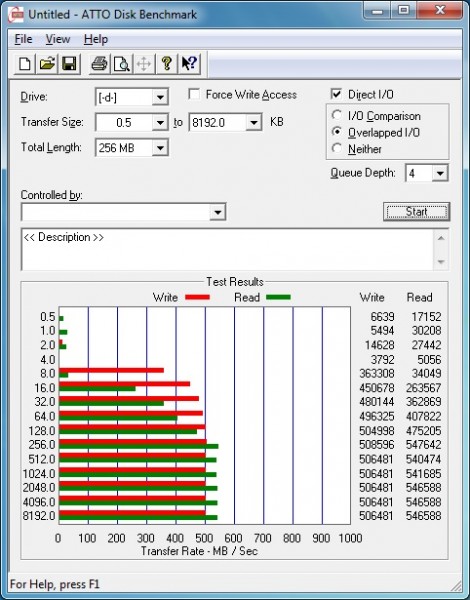Enable the Force Write Access checkbox
This screenshot has width=470, height=600.
pos(194,94)
